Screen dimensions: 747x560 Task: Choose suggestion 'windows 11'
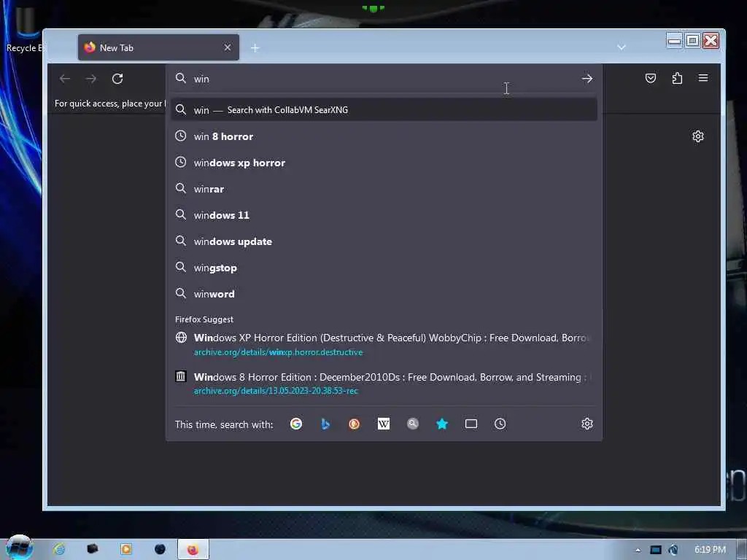384,215
